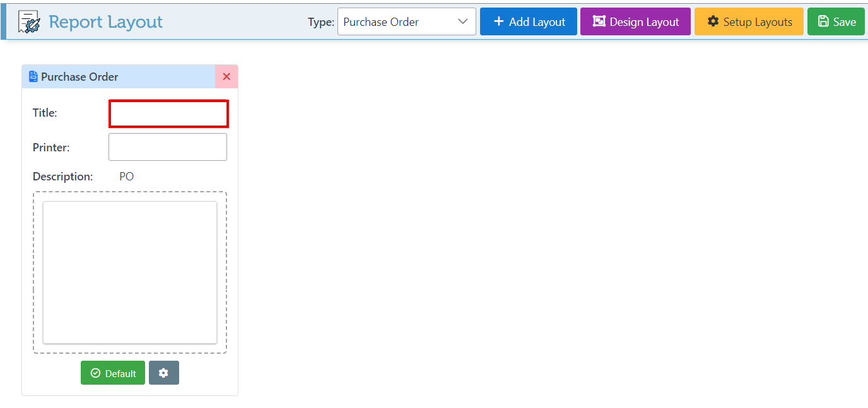Remove the Purchase Order card with red X
868x408 pixels.
click(226, 77)
